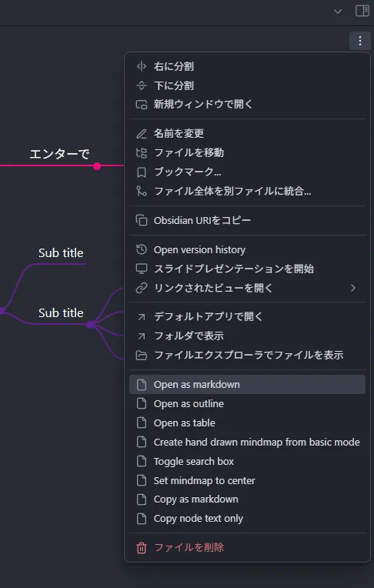Click the history icon beside Open version history
Image resolution: width=374 pixels, height=588 pixels.
click(142, 249)
